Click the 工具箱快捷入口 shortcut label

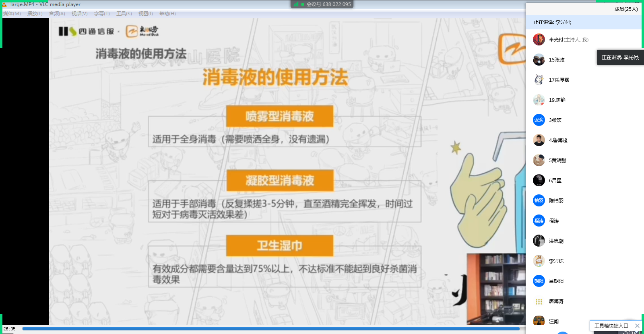point(611,326)
